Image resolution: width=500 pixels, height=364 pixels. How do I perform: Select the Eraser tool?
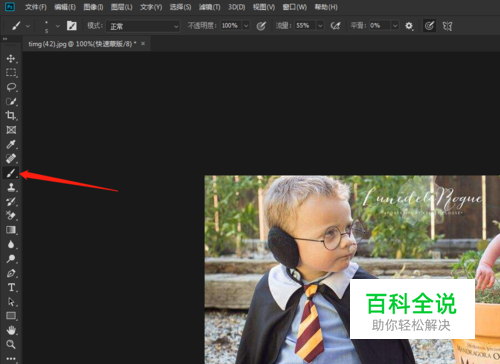pyautogui.click(x=11, y=216)
